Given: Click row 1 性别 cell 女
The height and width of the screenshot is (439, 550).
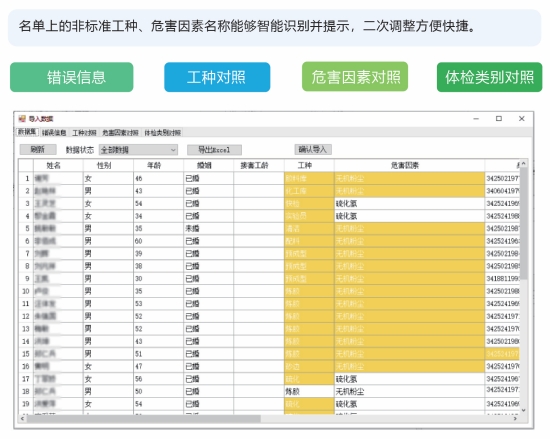Looking at the screenshot, I should (x=108, y=178).
